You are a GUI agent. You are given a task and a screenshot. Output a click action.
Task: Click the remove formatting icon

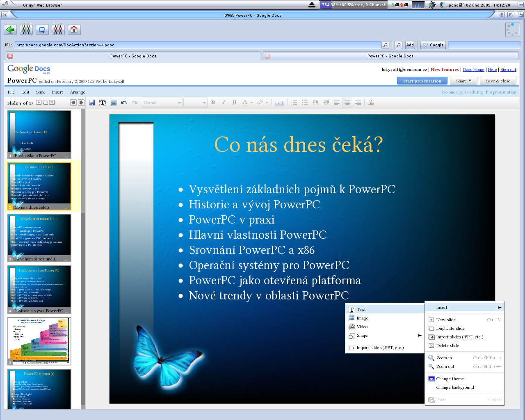(371, 103)
